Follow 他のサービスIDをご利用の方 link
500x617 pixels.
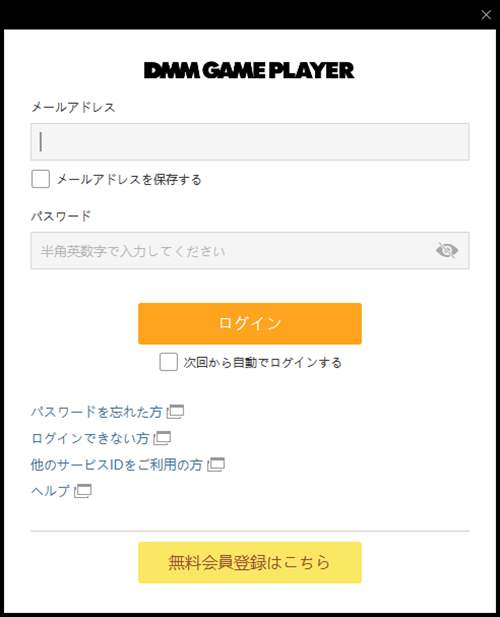[117, 465]
